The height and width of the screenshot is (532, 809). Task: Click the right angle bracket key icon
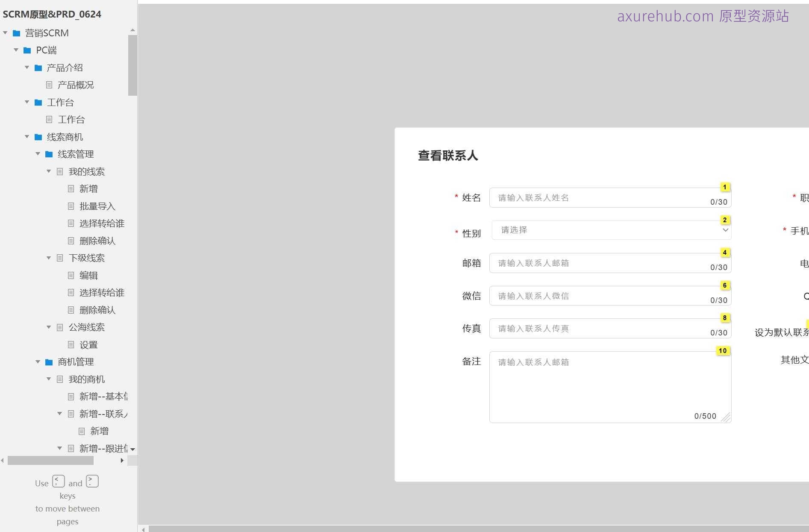(x=92, y=481)
